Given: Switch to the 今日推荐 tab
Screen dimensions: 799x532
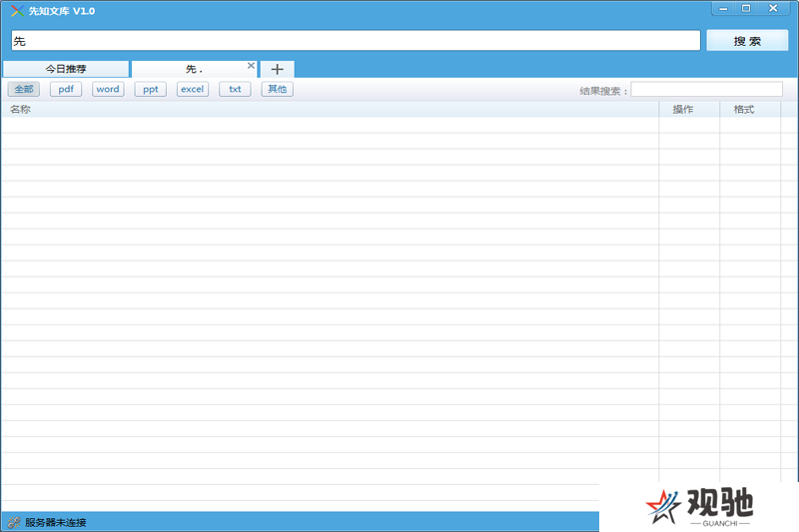Looking at the screenshot, I should 66,69.
